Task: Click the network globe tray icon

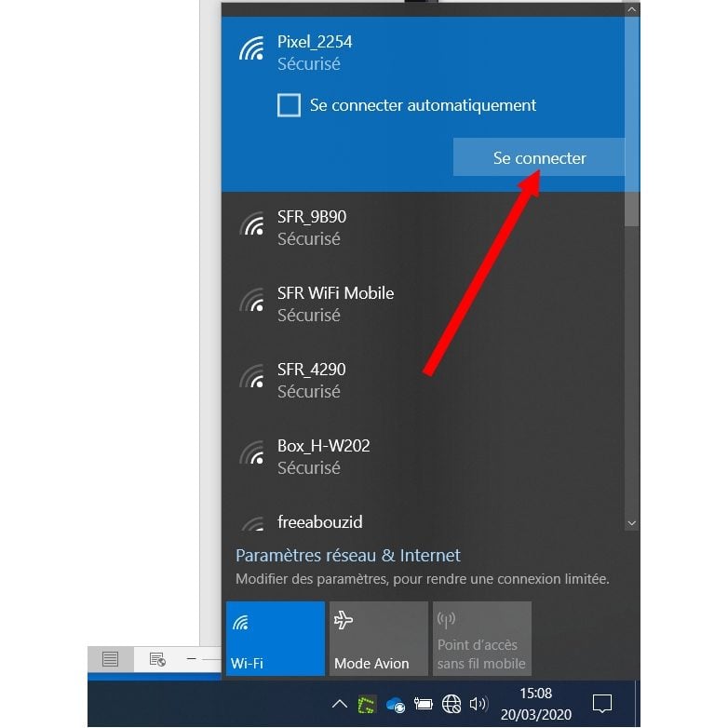Action: coord(452,705)
